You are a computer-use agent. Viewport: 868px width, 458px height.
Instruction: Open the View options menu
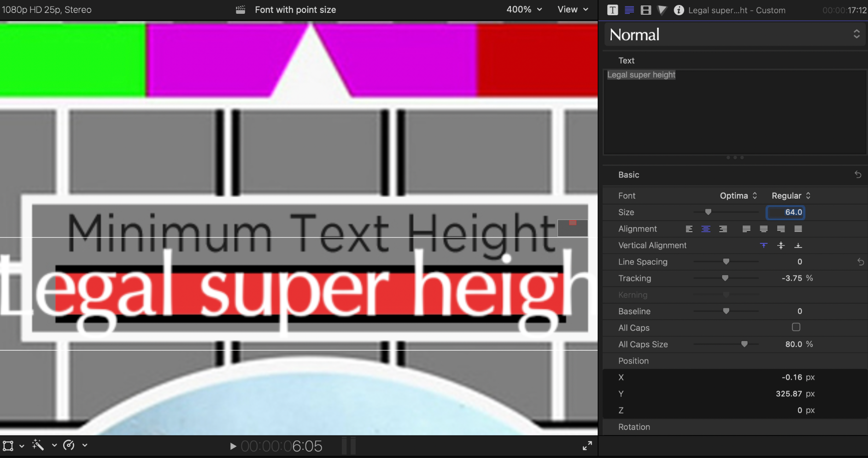pyautogui.click(x=573, y=10)
